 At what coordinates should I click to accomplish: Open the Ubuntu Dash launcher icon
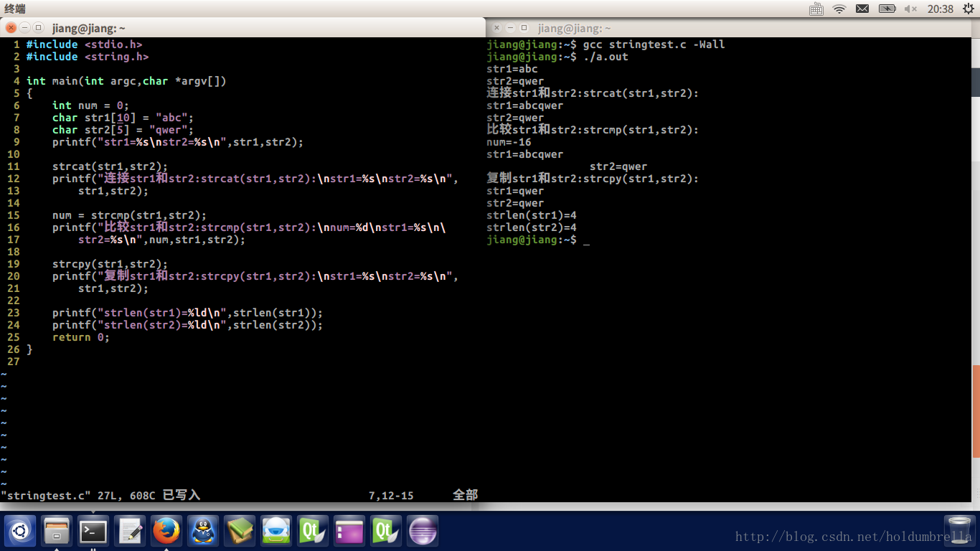[x=19, y=532]
